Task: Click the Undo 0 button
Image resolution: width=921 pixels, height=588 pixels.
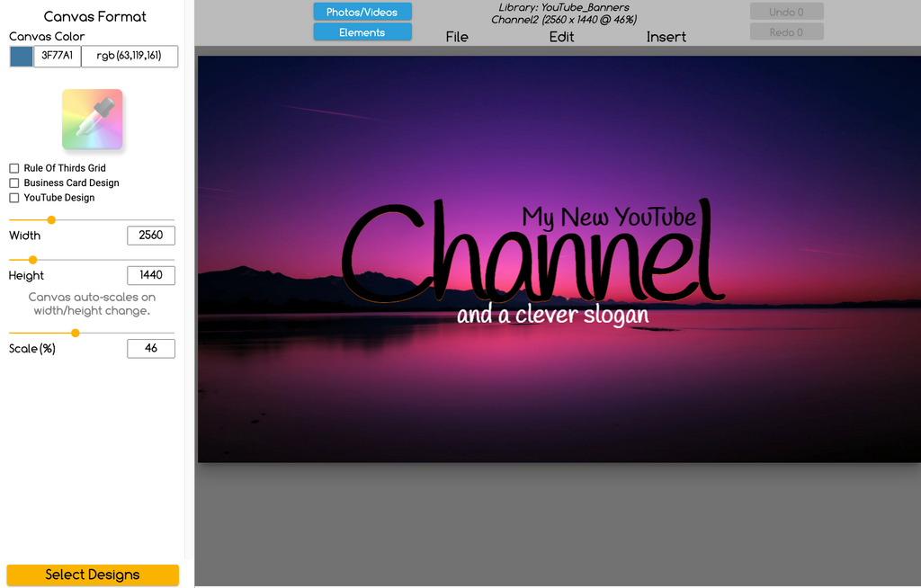Action: pyautogui.click(x=786, y=12)
